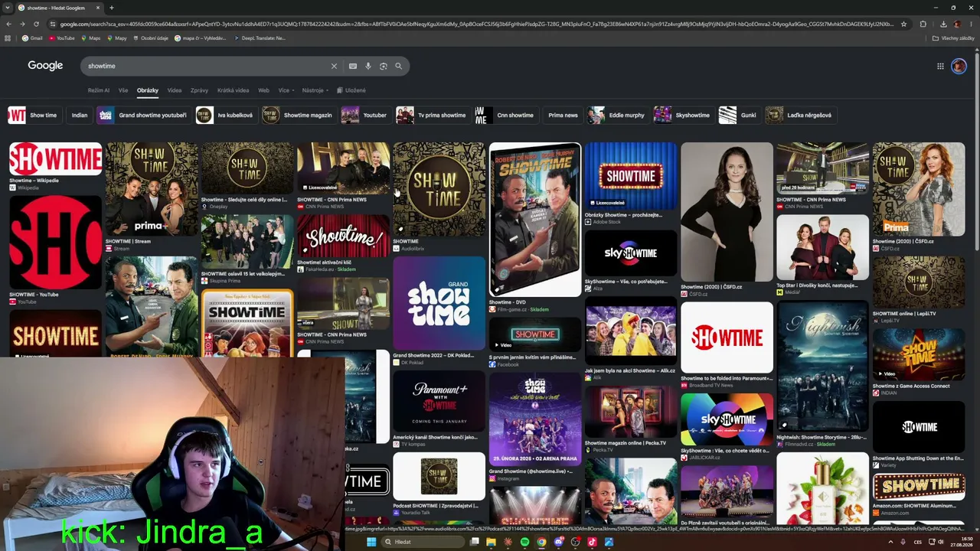Screen dimensions: 980x551
Task: Open the browser extensions puzzle icon
Action: 923,24
